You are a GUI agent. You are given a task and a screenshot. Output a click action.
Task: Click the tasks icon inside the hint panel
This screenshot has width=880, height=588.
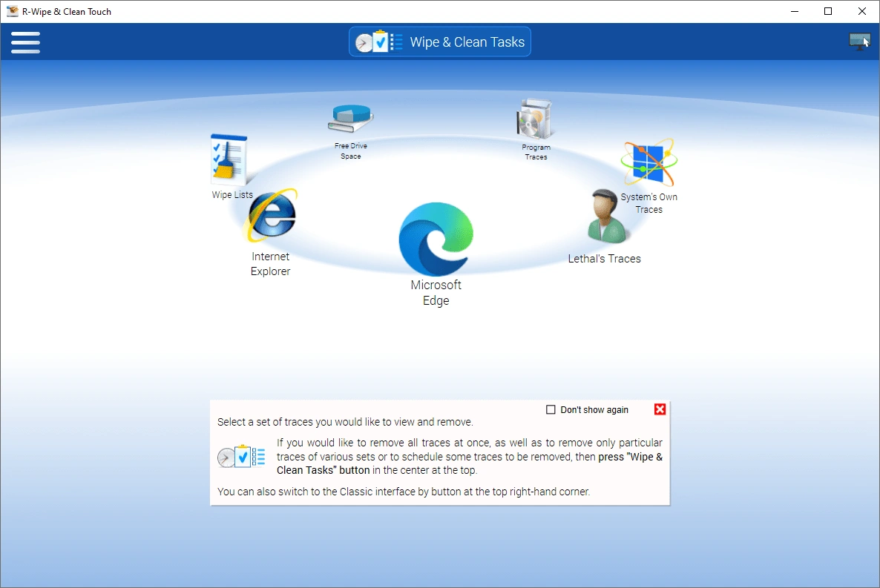tap(241, 457)
